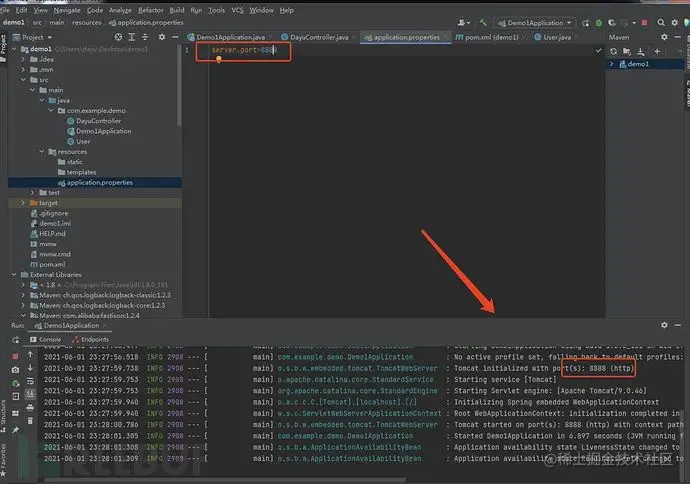Switch to User.java editor tab
This screenshot has height=484, width=690.
(x=553, y=37)
